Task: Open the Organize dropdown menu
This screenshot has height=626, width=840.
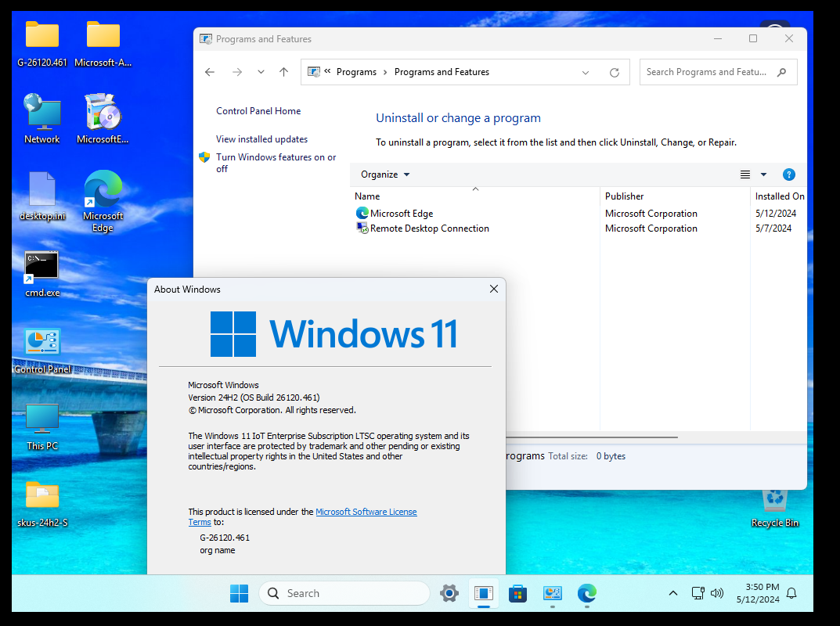Action: [385, 174]
